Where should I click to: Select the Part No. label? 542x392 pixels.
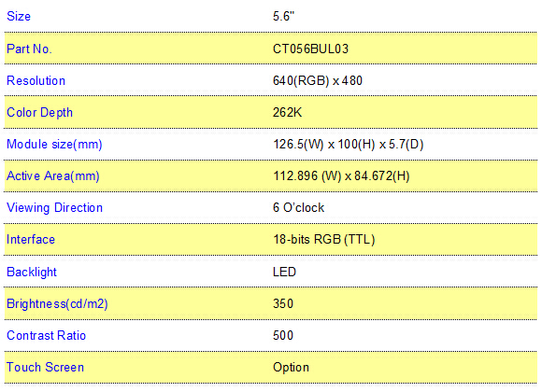click(29, 49)
